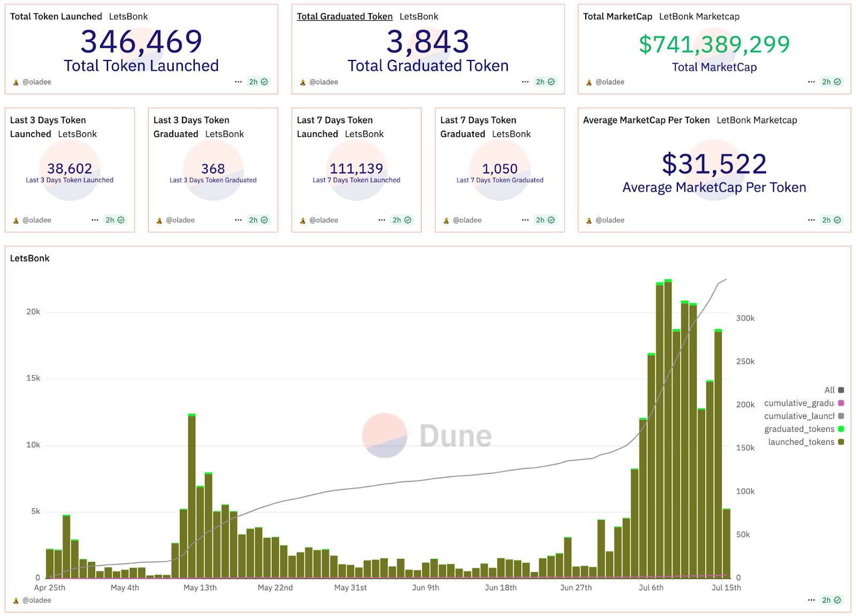The image size is (856, 616).
Task: Open three-dot menu on Total Token Launched card
Action: click(x=238, y=82)
